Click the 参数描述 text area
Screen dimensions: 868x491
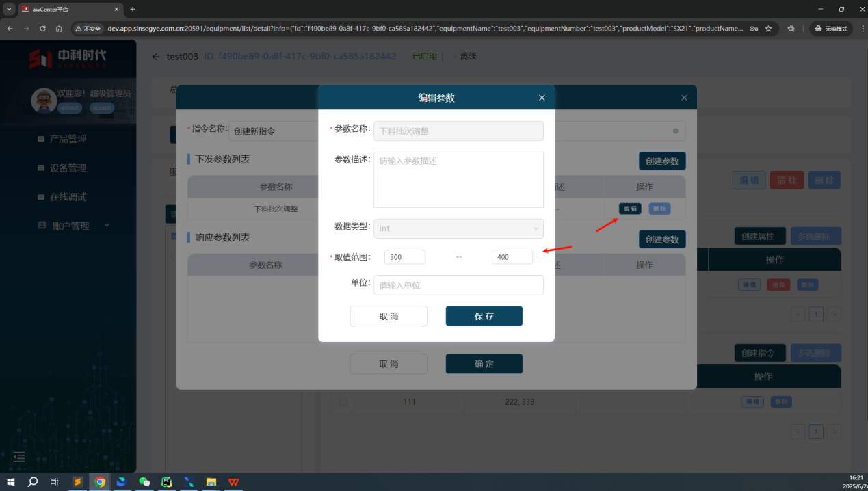(x=458, y=179)
